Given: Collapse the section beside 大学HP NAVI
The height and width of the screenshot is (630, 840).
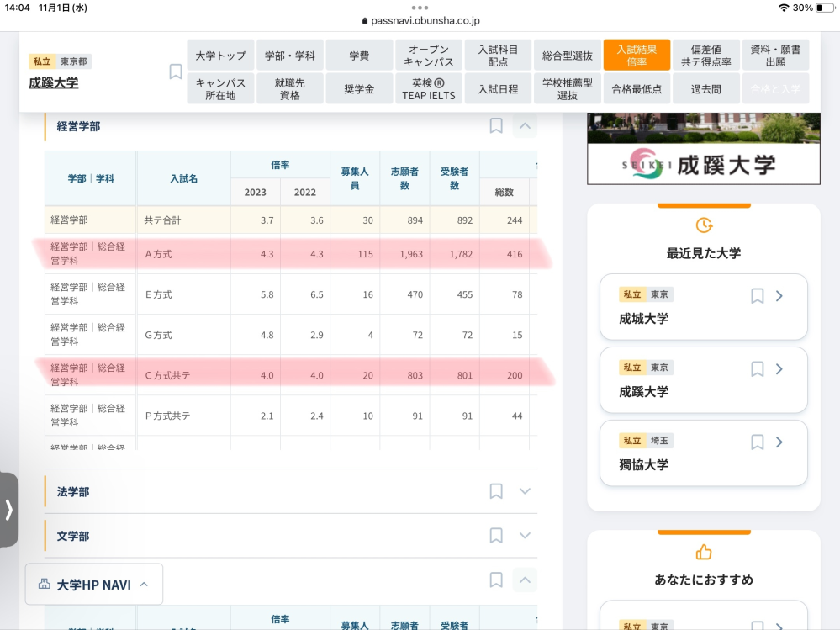Looking at the screenshot, I should pos(525,580).
